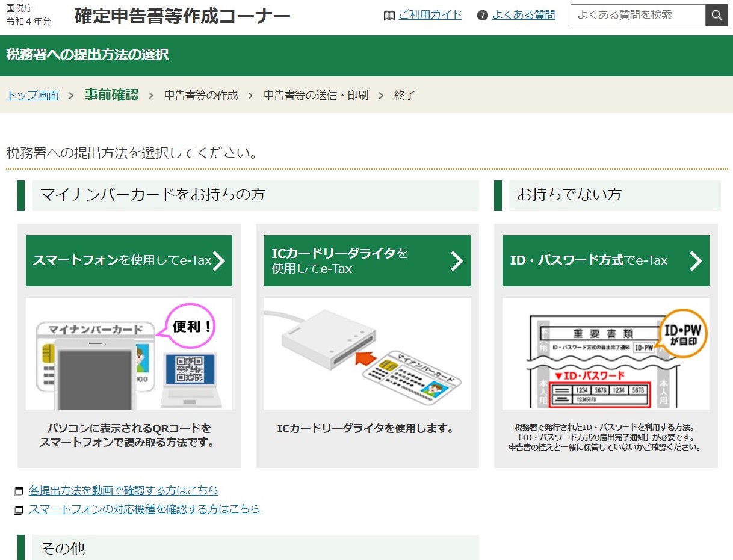Click the IC card reader illustration
733x560 pixels.
point(367,354)
